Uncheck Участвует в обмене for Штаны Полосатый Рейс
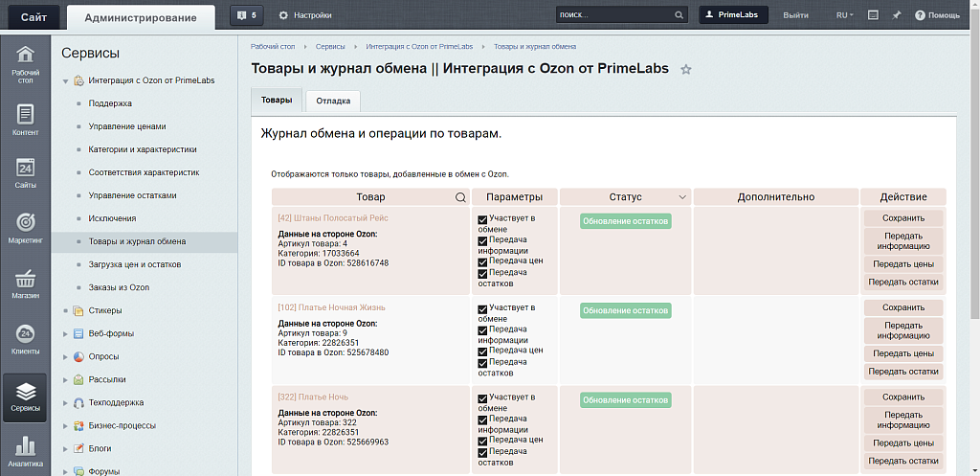 (x=482, y=219)
